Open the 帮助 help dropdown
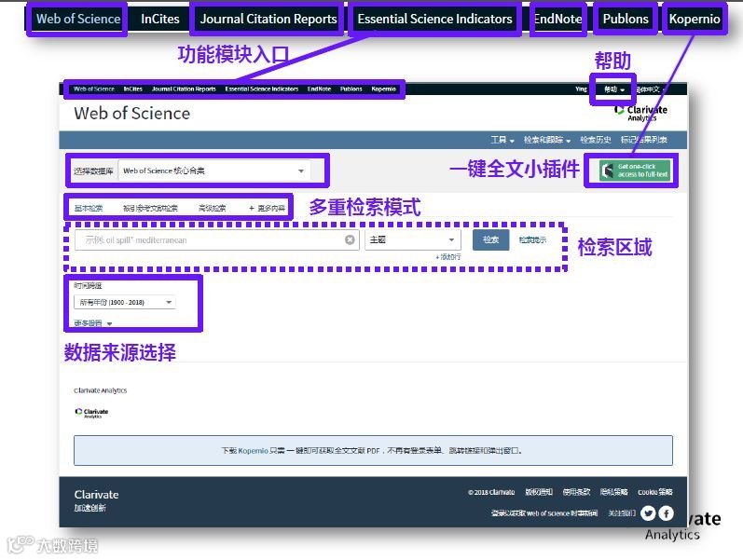 [x=614, y=89]
